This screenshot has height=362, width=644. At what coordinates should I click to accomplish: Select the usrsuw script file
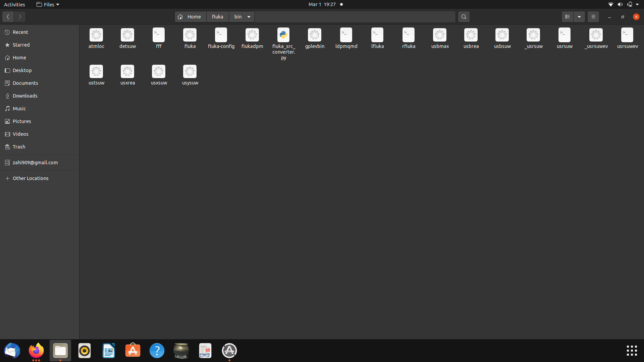565,35
